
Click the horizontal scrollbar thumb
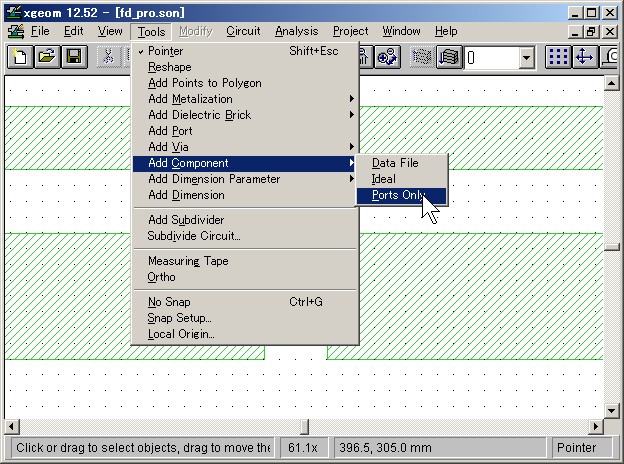point(304,427)
